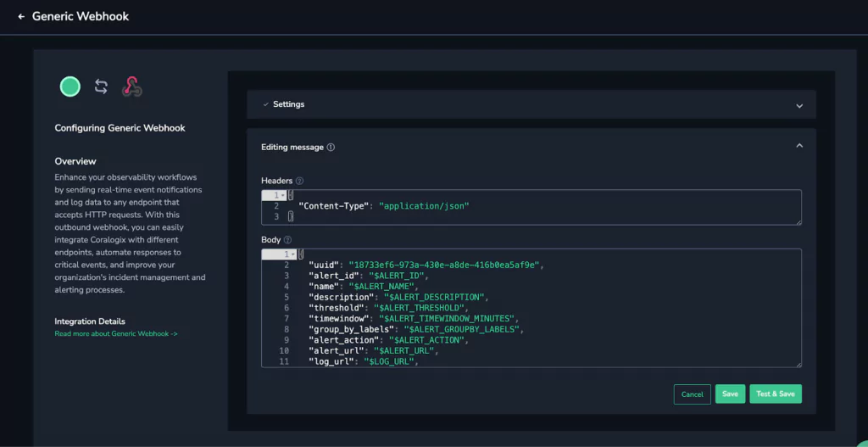Click the "$ALERT_THRESHOLD" value
The image size is (868, 447).
[420, 308]
